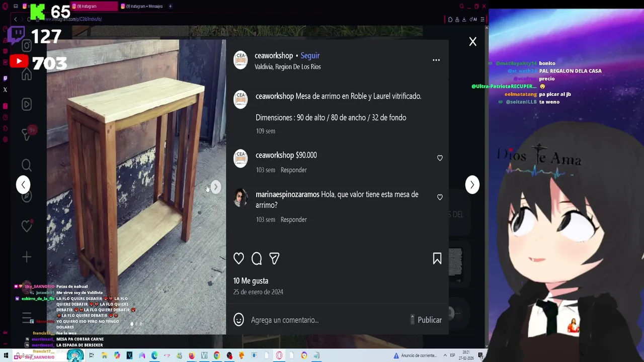Like the $90.000 comment

point(440,158)
